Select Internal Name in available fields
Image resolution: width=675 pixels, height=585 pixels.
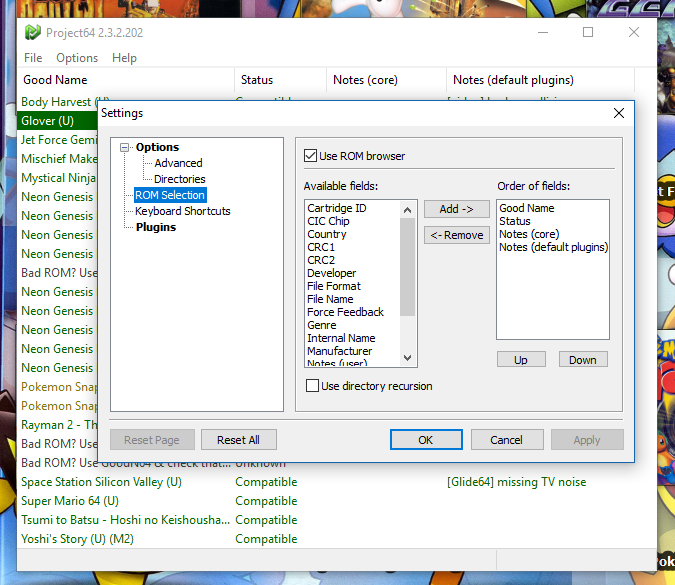tap(341, 338)
